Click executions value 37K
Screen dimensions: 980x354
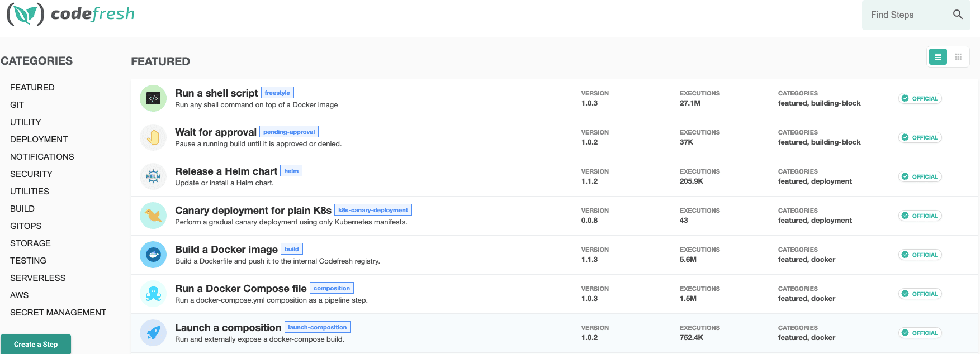687,142
